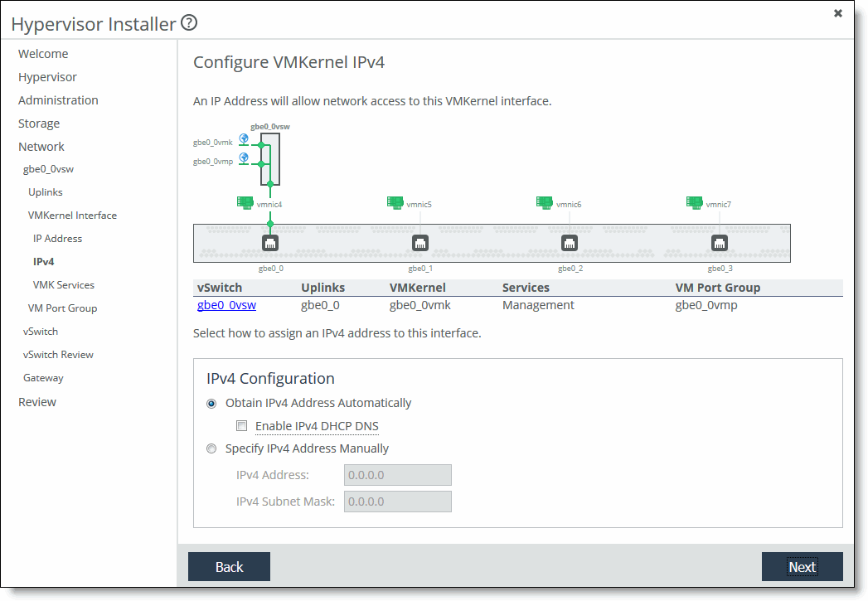Enable IPv4 DHCP DNS checkbox
Screen dimensions: 868x601
(x=242, y=427)
